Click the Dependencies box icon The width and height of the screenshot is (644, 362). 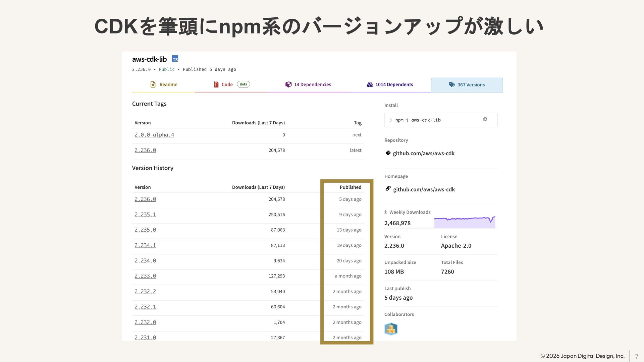pos(288,84)
